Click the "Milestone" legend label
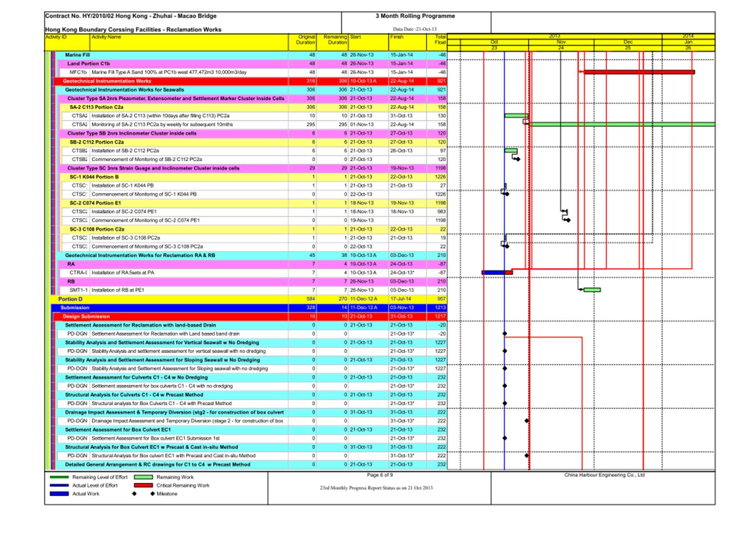The image size is (756, 536). pos(167,494)
